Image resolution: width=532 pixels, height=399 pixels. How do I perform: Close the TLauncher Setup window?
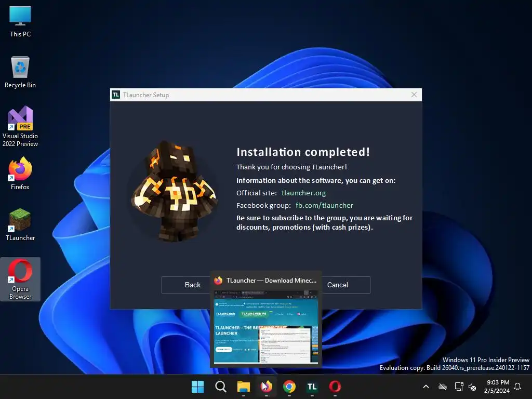[x=414, y=95]
